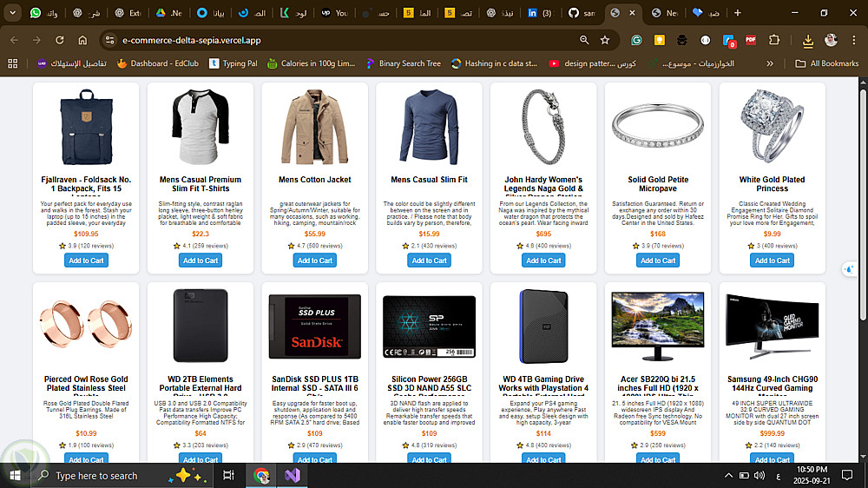868x488 pixels.
Task: Switch to the WhatsApp tab
Action: pyautogui.click(x=44, y=12)
